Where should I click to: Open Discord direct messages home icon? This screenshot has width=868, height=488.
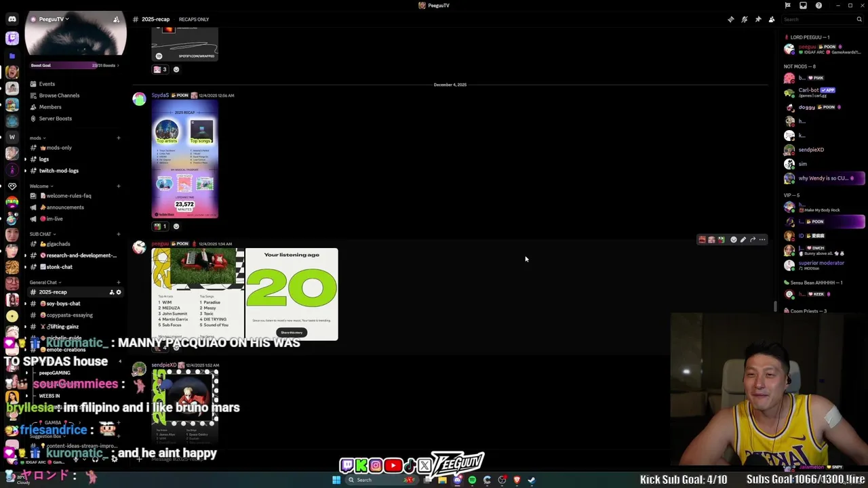point(12,19)
